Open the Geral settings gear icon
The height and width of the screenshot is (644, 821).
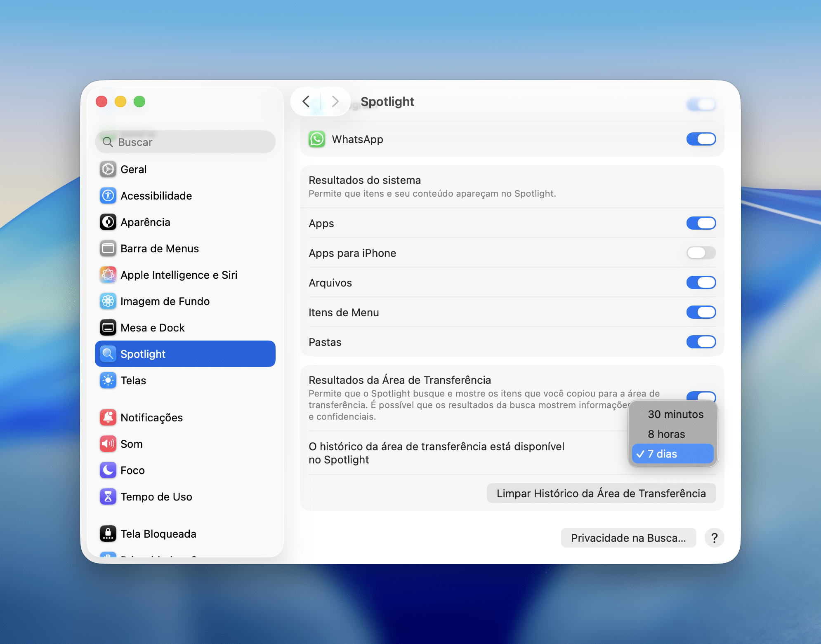tap(108, 169)
